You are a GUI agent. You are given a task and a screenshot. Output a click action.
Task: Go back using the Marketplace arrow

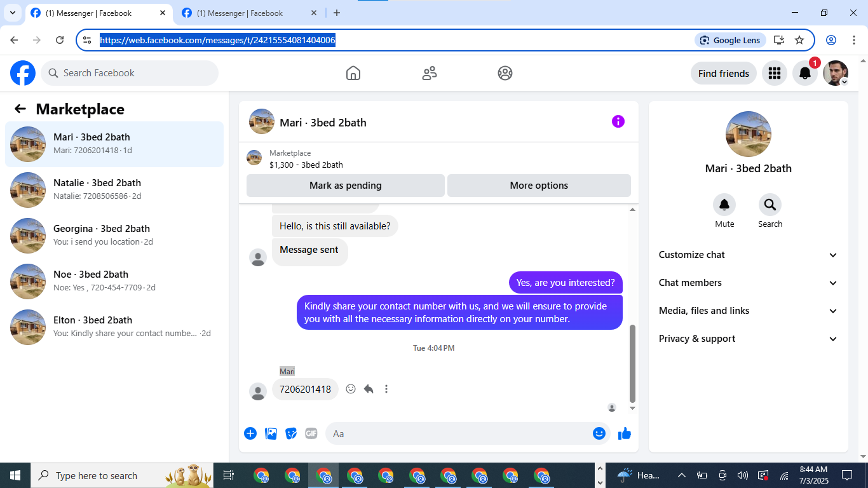[x=20, y=109]
